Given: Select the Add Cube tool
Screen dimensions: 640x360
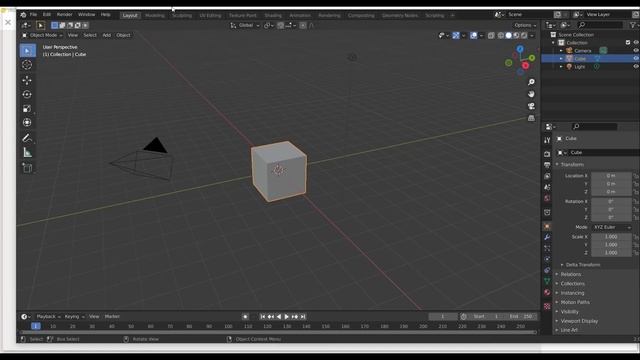Looking at the screenshot, I should (x=27, y=168).
